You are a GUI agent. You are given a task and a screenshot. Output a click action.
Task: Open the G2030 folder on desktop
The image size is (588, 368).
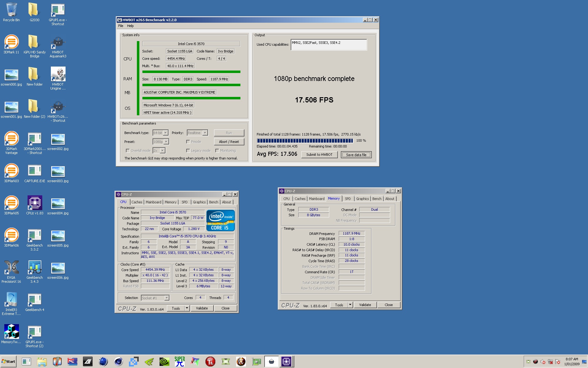coord(34,12)
